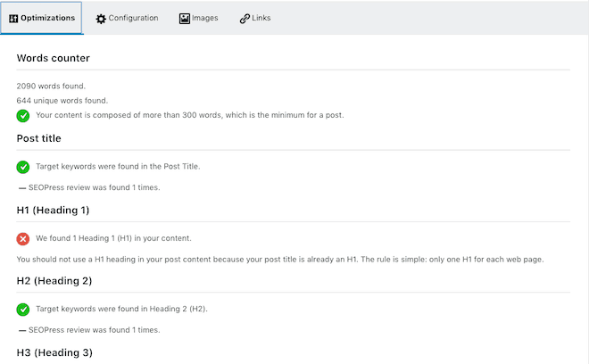Screen dimensions: 589x364
Task: Select the H1 (Heading 1) section heading
Action: (53, 210)
